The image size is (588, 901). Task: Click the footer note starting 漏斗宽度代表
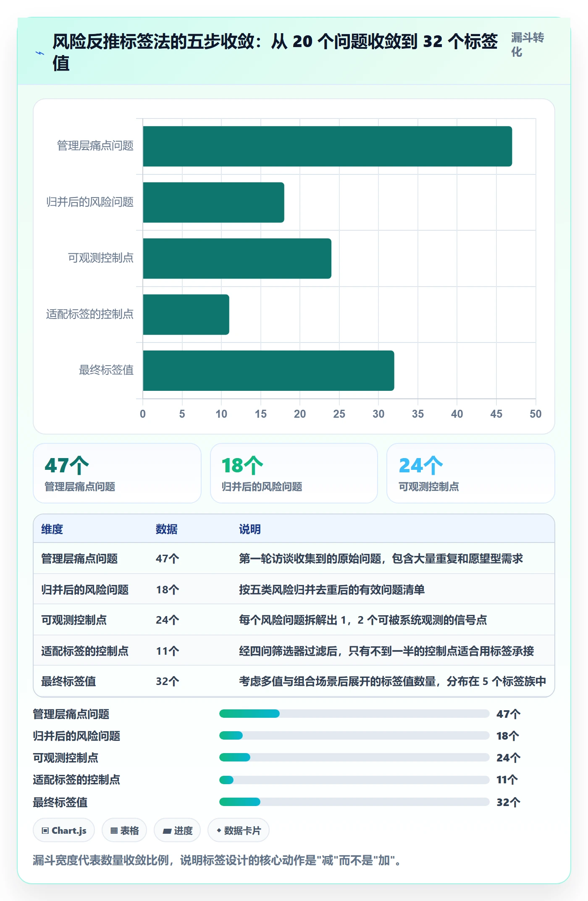pos(217,860)
